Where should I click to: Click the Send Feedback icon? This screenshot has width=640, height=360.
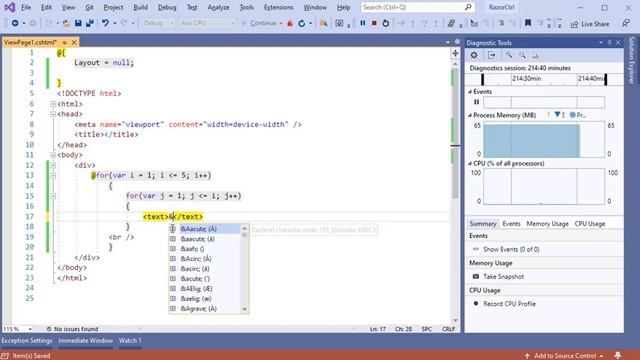626,24
